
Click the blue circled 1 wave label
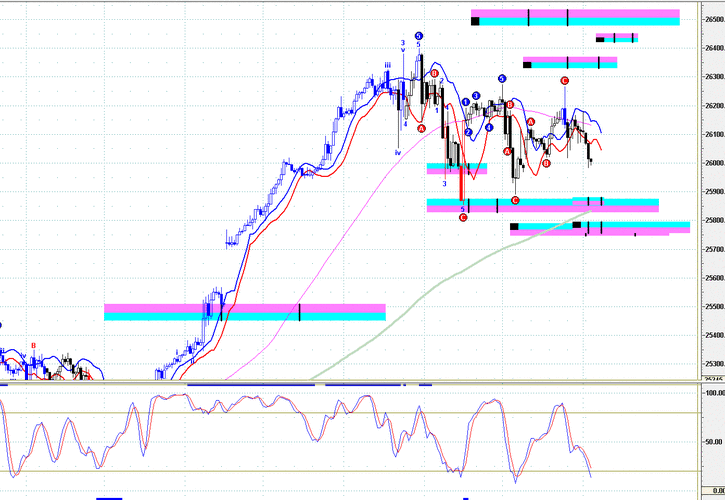coord(465,102)
